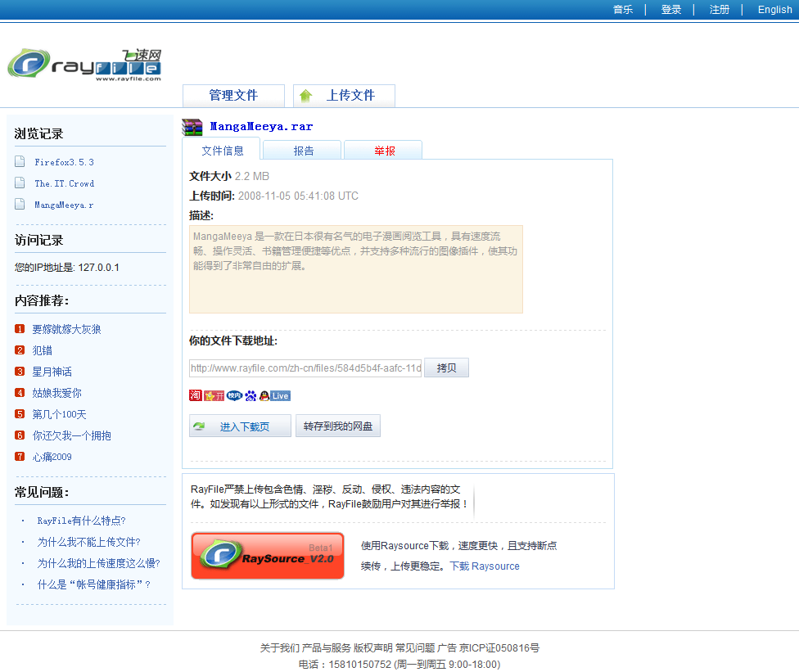Open FAQ 什么是"帐号健康指标"?
The image size is (799, 672).
click(94, 584)
